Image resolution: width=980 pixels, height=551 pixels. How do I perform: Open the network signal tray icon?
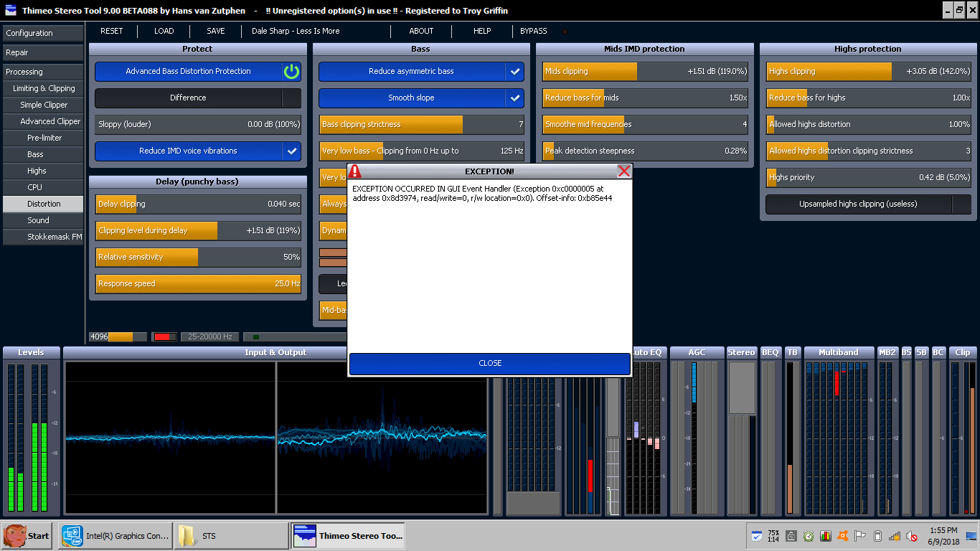pos(894,536)
